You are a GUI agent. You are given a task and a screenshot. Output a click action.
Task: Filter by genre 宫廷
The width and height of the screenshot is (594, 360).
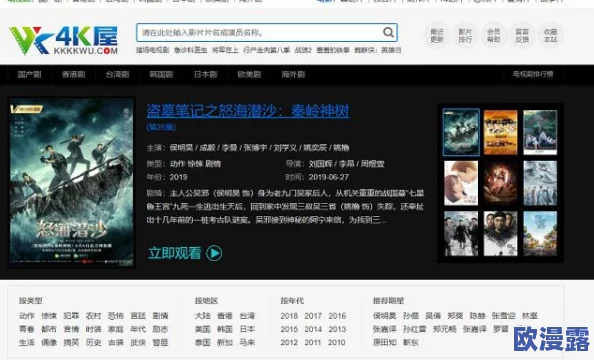click(x=138, y=316)
